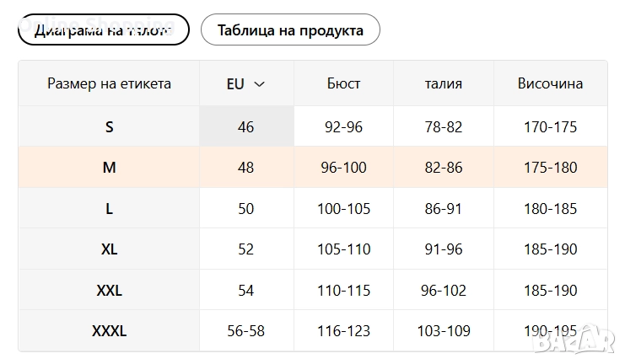
Task: Switch to the Таблица на продукта tab
Action: pos(290,30)
